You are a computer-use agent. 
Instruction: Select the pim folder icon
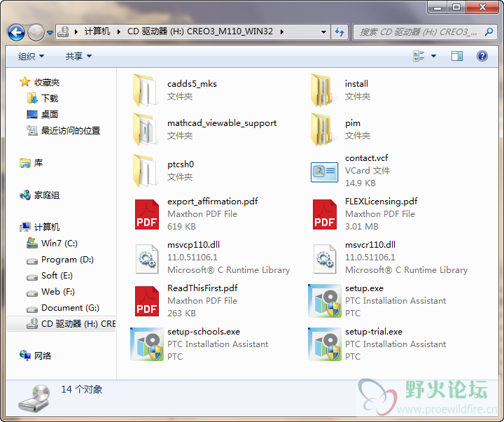pyautogui.click(x=323, y=129)
